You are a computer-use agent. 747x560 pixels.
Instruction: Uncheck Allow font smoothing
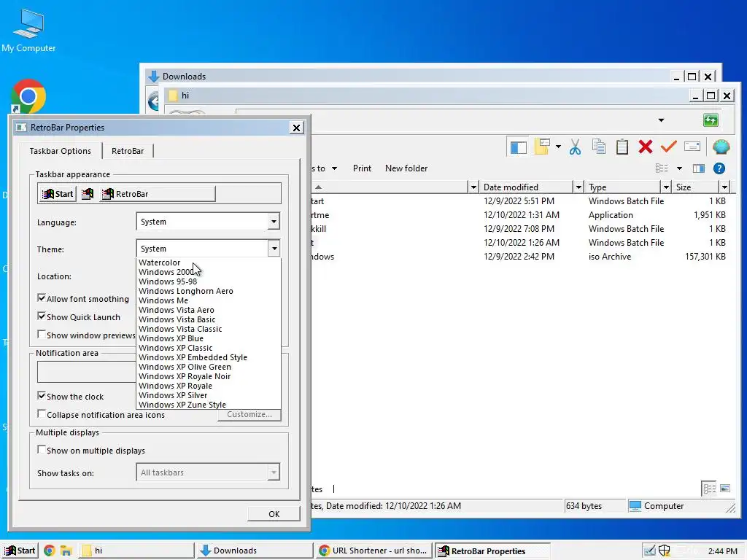pyautogui.click(x=42, y=298)
